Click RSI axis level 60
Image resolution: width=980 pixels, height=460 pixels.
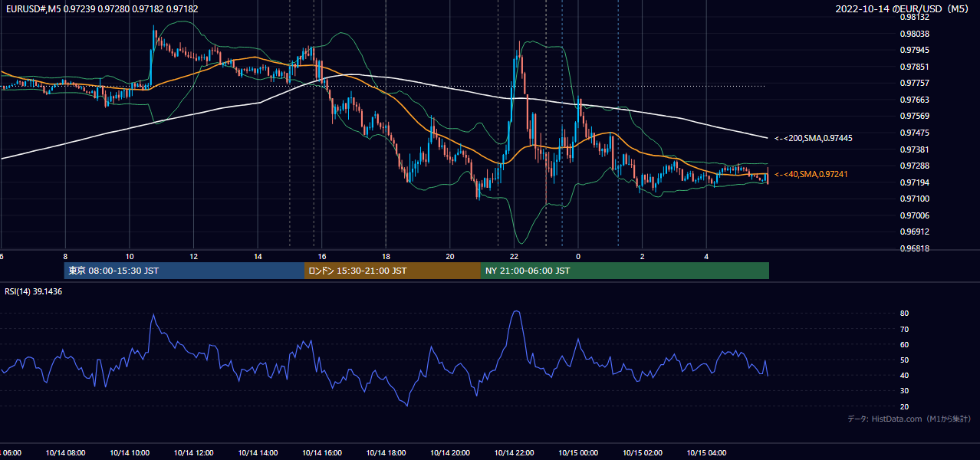click(x=904, y=344)
